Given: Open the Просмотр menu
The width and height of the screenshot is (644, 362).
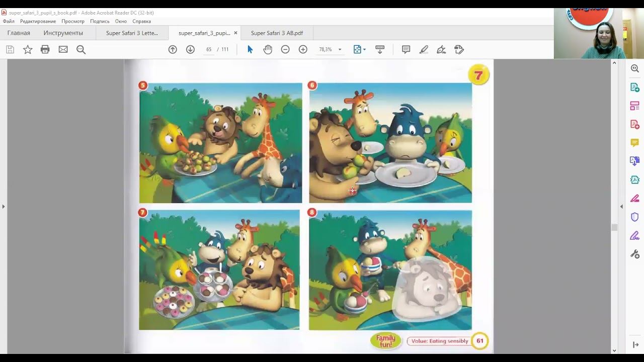Looking at the screenshot, I should [73, 21].
